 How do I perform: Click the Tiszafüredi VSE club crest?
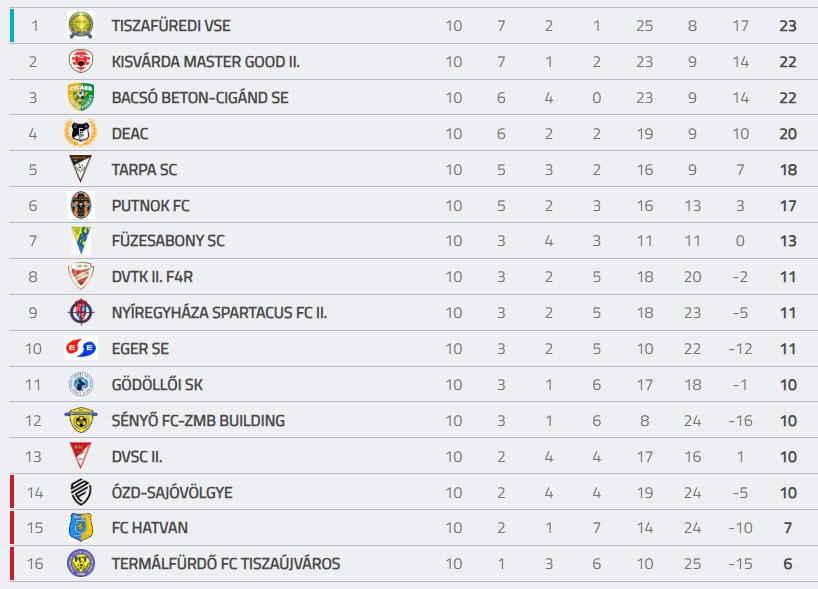point(80,25)
